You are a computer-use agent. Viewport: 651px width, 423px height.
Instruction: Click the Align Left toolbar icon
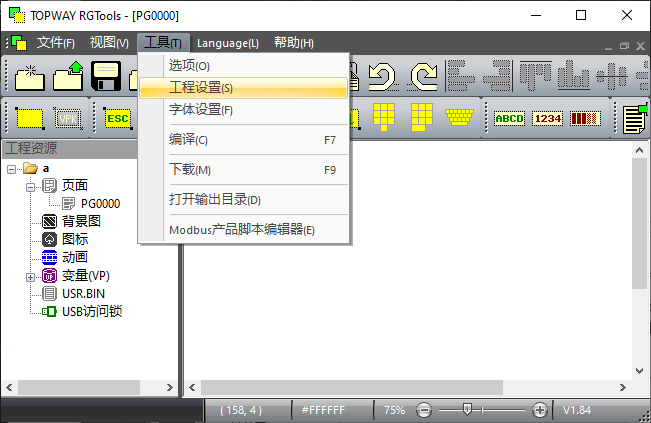[x=460, y=76]
